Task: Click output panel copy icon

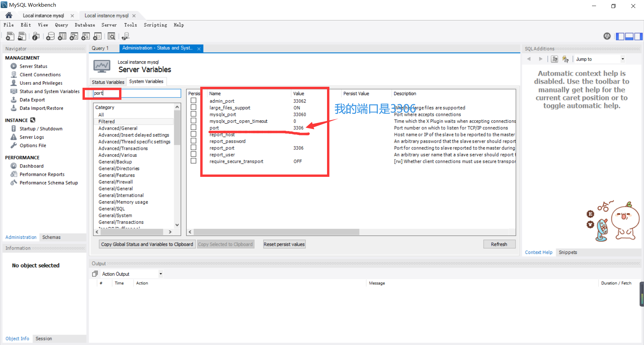Action: 95,274
